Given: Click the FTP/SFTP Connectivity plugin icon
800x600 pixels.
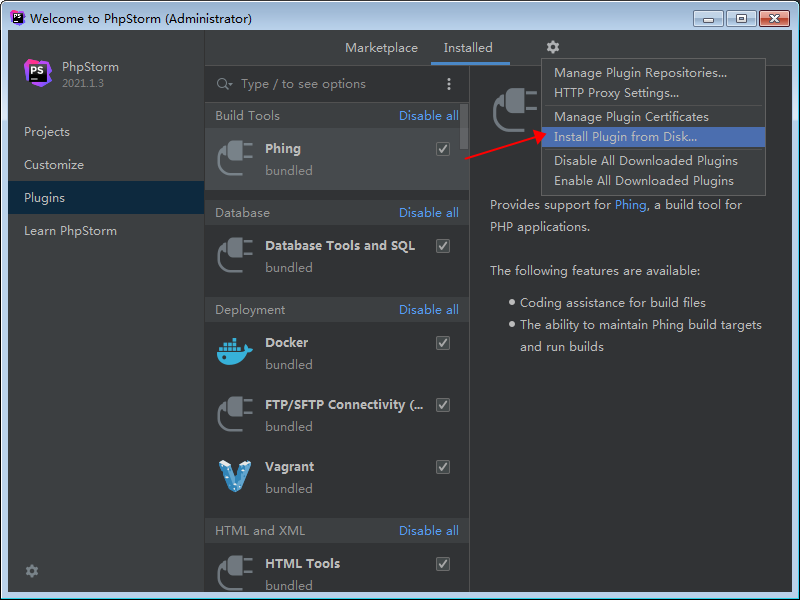Looking at the screenshot, I should pos(235,415).
